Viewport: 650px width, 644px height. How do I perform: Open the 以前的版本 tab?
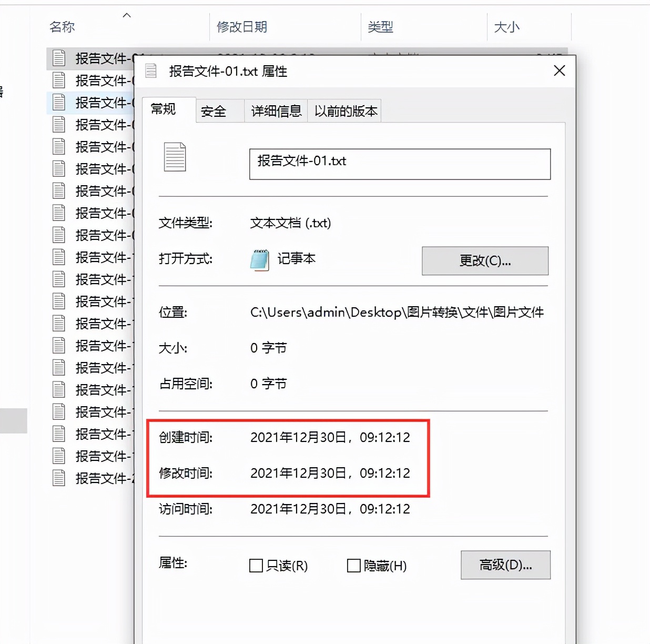pyautogui.click(x=346, y=111)
